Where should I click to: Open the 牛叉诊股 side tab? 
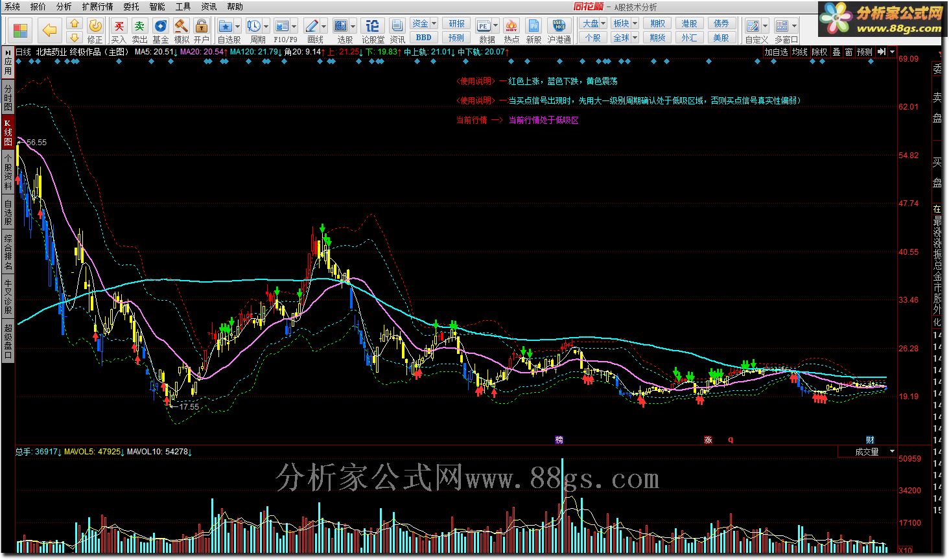[8, 296]
